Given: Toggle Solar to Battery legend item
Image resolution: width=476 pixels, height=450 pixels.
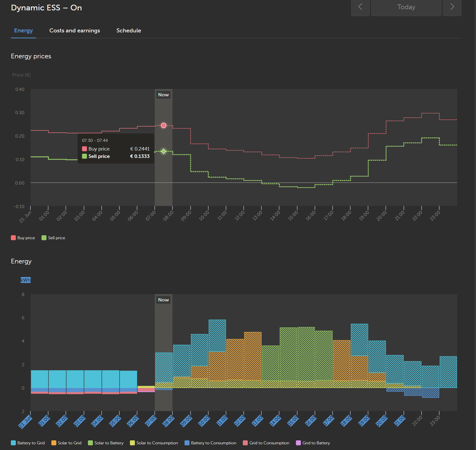Looking at the screenshot, I should [x=106, y=443].
